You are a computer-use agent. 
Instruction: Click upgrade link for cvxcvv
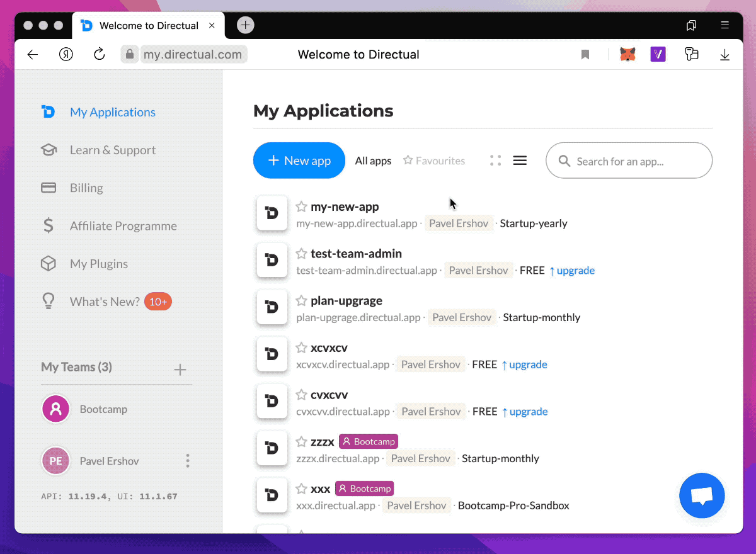point(525,411)
